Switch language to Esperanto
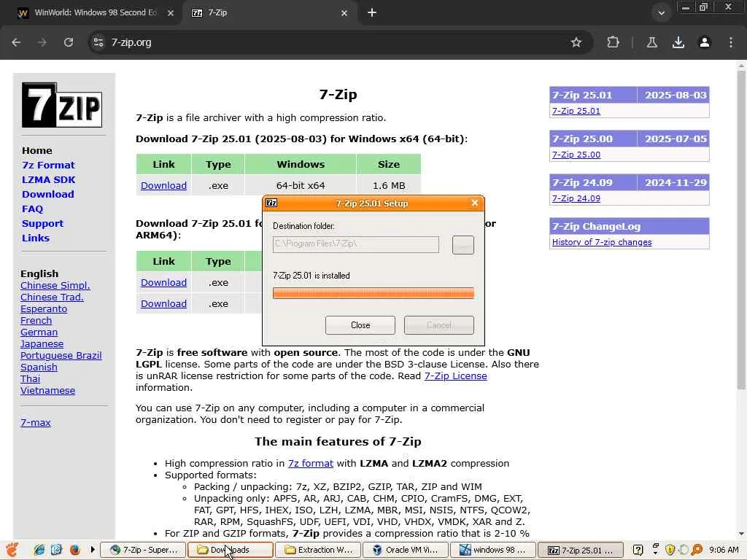747x560 pixels. click(44, 309)
